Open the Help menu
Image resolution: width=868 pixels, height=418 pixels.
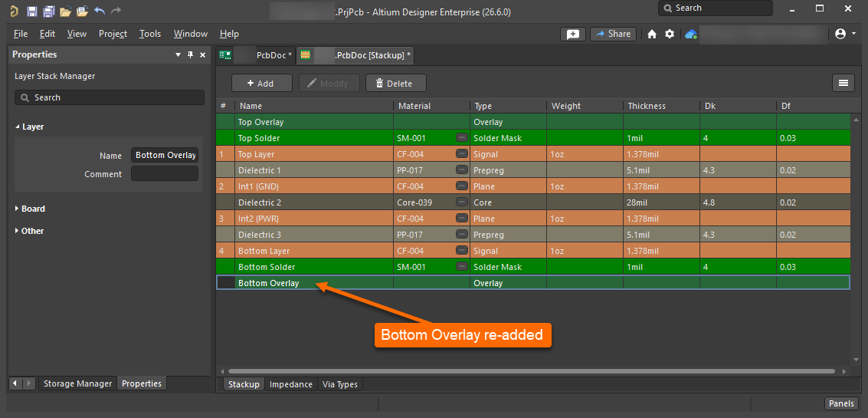click(229, 34)
